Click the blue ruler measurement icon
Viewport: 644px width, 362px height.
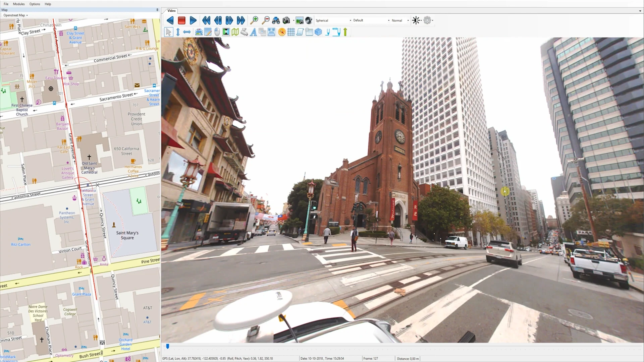(x=336, y=32)
